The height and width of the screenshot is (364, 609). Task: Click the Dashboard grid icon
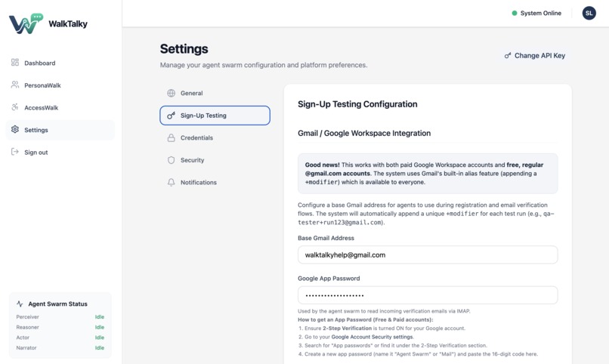(15, 63)
